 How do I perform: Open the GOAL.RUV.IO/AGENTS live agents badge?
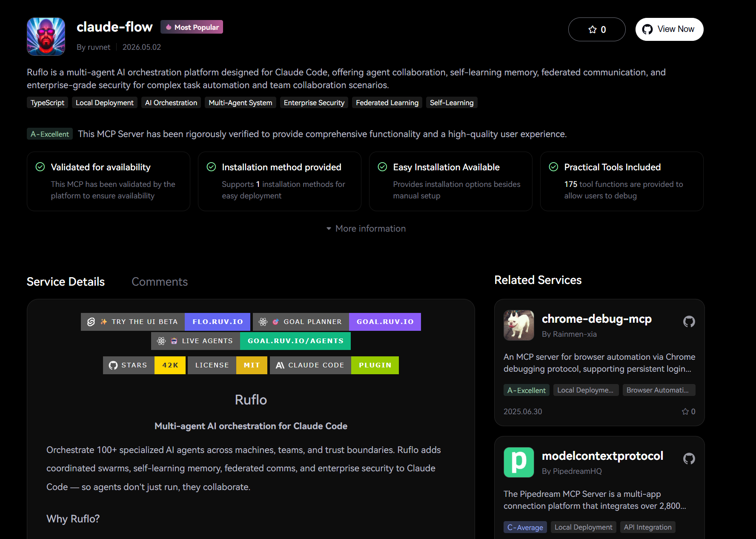click(251, 341)
